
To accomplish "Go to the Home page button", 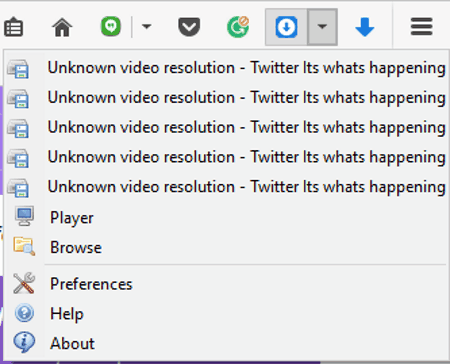I will click(62, 27).
